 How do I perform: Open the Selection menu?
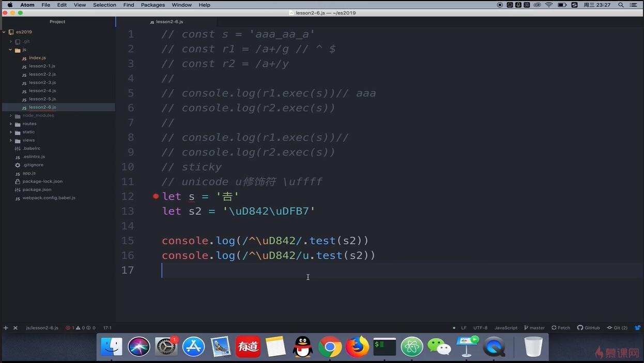[104, 5]
